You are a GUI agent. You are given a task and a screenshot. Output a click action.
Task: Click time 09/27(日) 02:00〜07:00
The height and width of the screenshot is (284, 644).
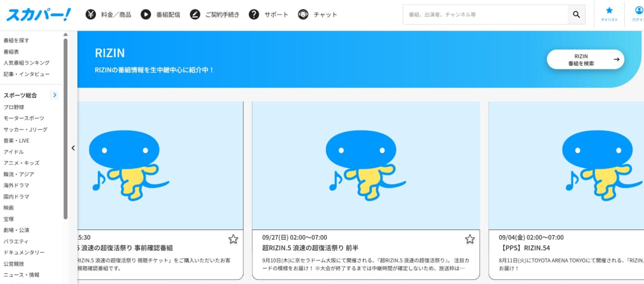click(295, 237)
